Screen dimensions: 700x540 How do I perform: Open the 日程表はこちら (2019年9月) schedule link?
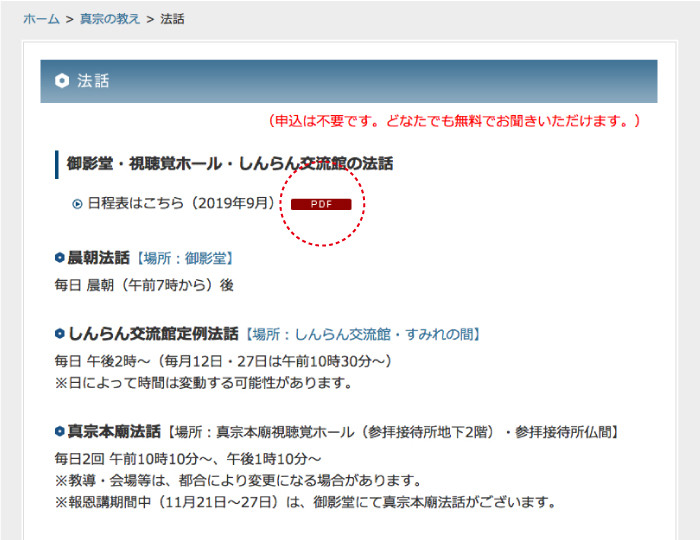point(181,203)
